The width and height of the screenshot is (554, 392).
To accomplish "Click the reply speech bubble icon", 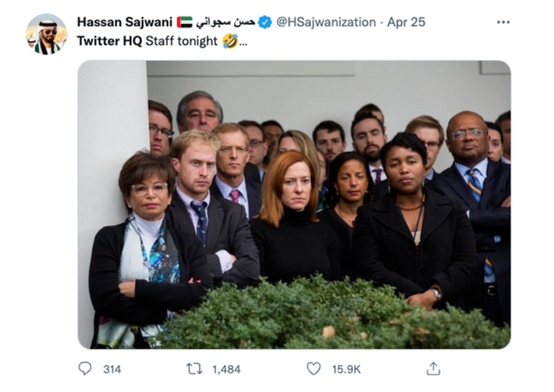I will point(85,369).
